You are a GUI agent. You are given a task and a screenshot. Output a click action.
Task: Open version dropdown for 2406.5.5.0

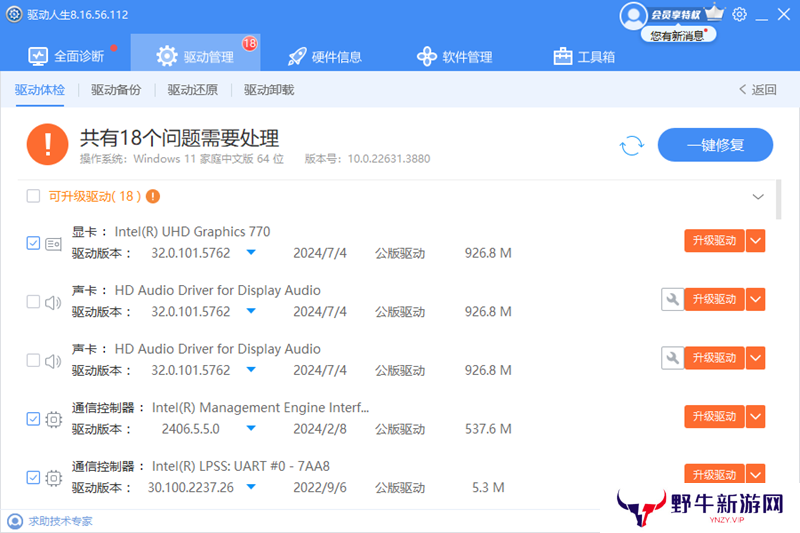pos(251,428)
